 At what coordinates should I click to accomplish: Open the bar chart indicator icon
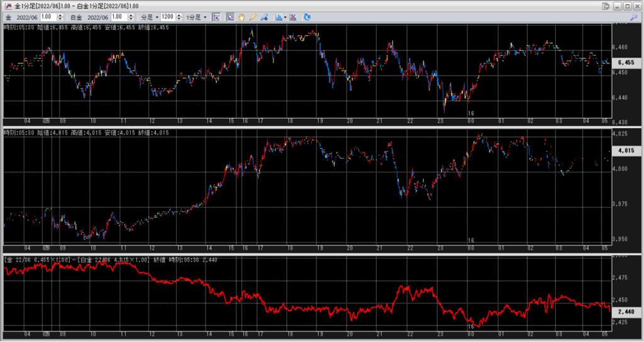pos(279,17)
